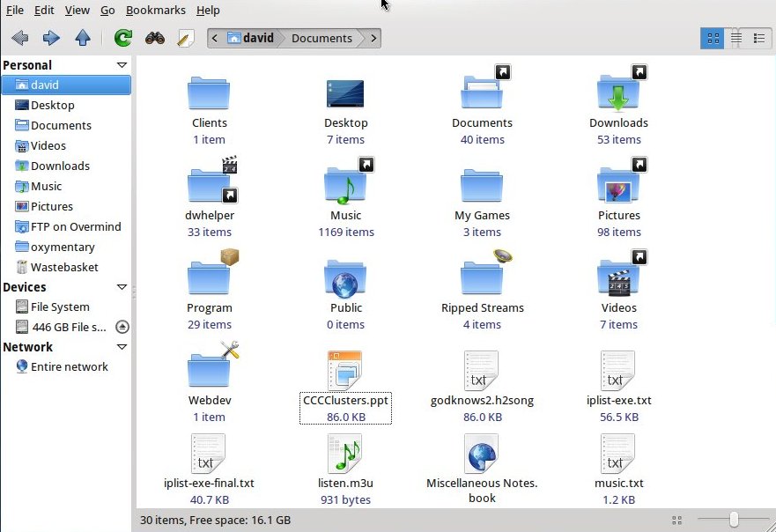Image resolution: width=776 pixels, height=532 pixels.
Task: Click the david path bar button
Action: pyautogui.click(x=250, y=38)
